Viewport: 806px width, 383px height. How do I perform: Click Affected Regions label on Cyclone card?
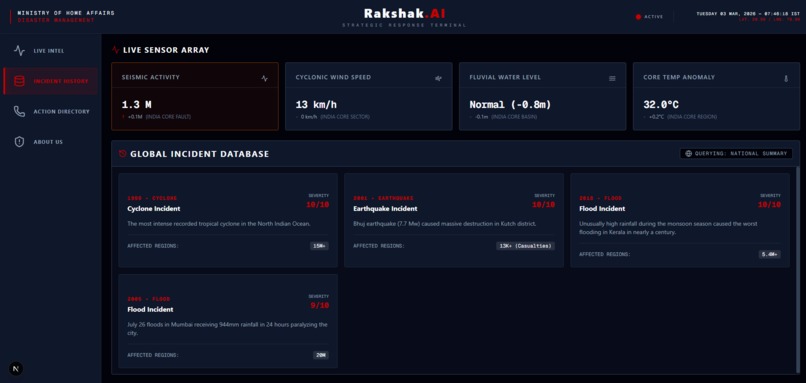point(153,246)
